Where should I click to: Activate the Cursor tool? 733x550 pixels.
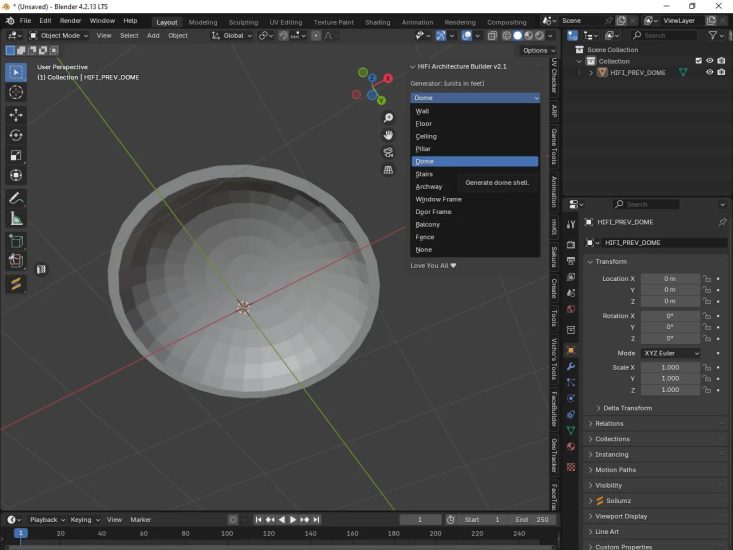(x=16, y=92)
